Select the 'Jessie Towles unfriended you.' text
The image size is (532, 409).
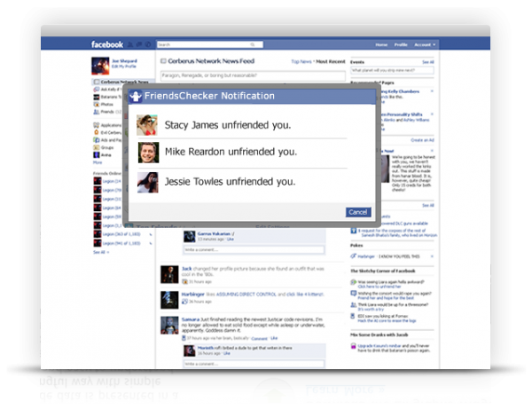(230, 182)
